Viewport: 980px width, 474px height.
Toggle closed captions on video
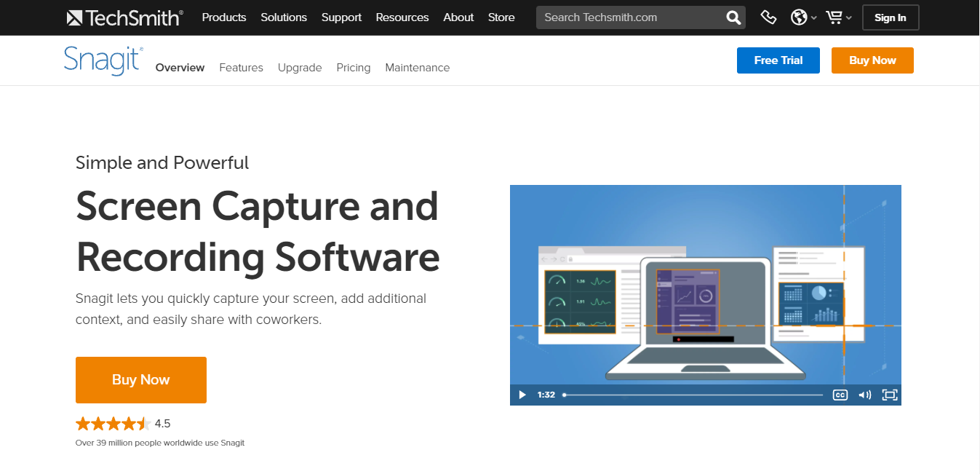coord(840,395)
